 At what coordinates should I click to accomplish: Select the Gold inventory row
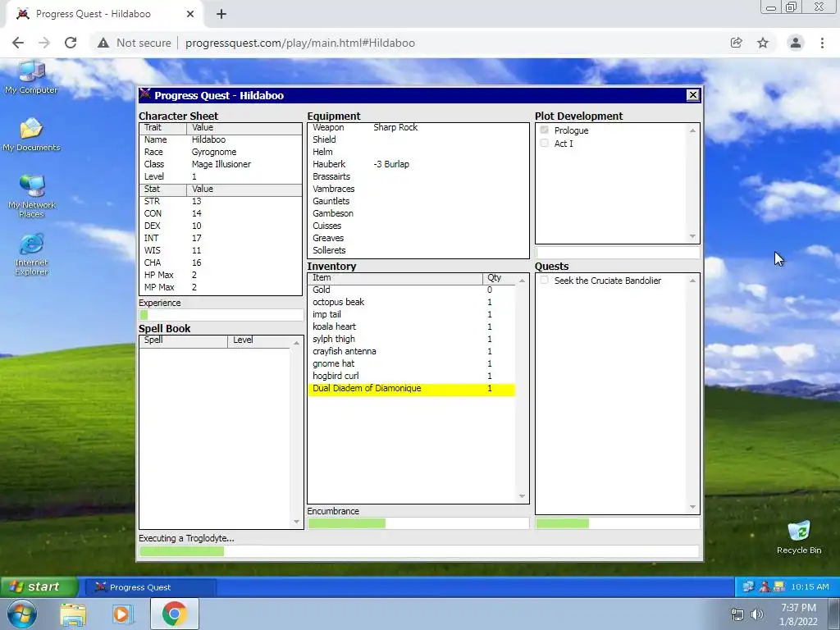[412, 290]
